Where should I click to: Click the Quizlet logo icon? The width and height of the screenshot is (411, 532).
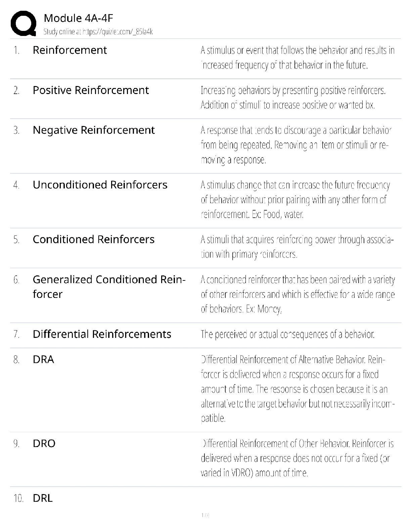(x=24, y=23)
